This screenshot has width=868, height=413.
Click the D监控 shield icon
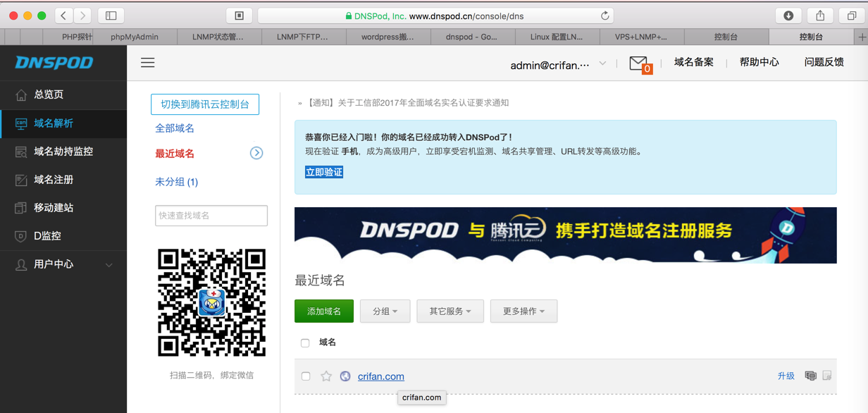point(21,236)
